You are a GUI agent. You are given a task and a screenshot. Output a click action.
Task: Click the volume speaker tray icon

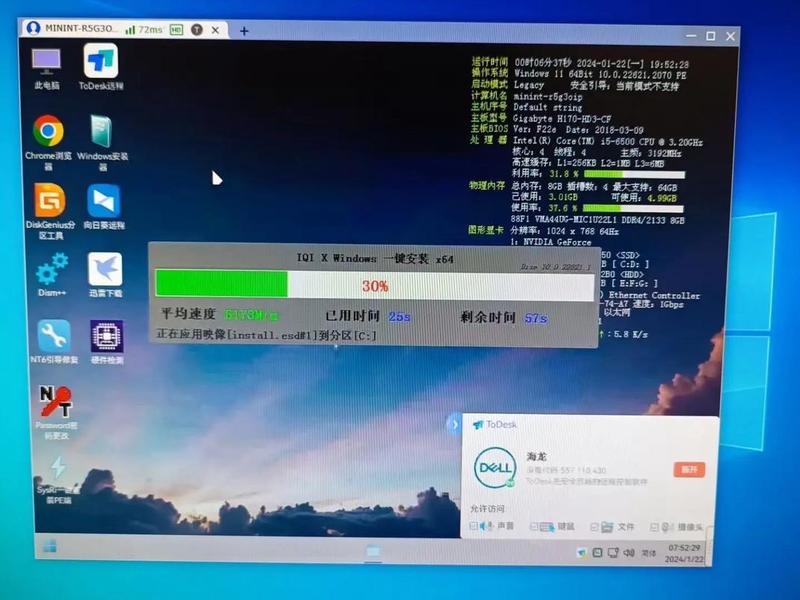pyautogui.click(x=629, y=553)
